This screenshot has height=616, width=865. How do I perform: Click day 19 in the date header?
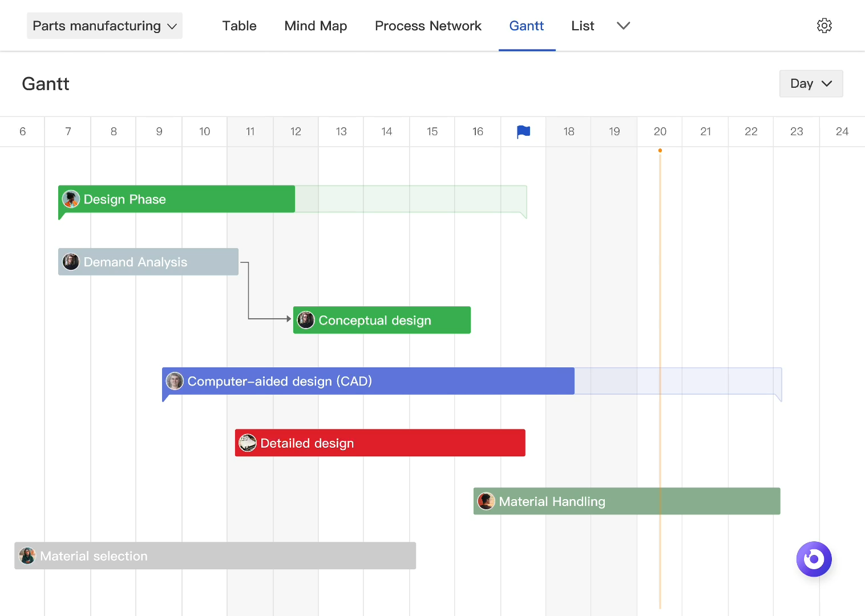[614, 132]
